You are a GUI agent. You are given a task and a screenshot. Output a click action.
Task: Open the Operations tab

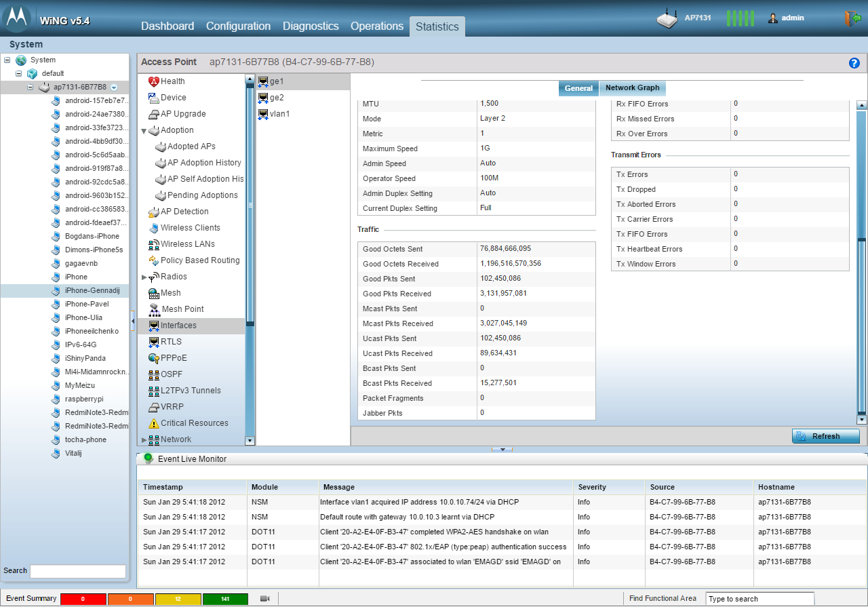pos(377,26)
